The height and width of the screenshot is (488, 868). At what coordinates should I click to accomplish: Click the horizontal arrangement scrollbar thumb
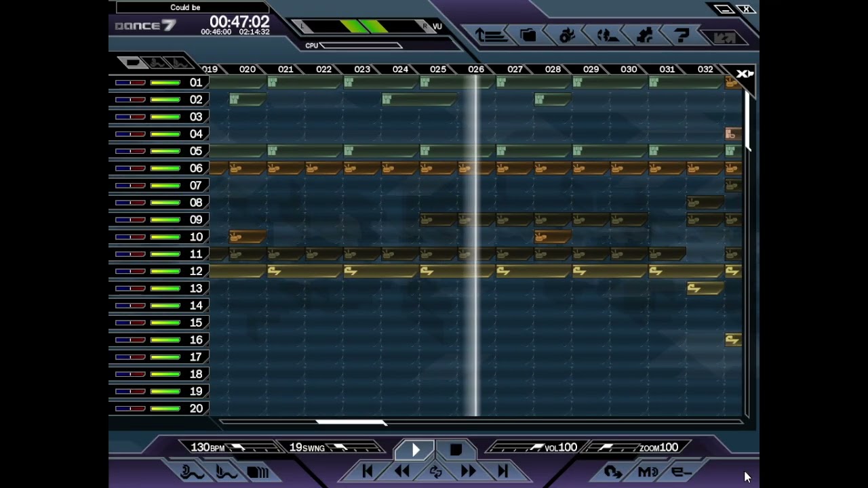tap(351, 422)
